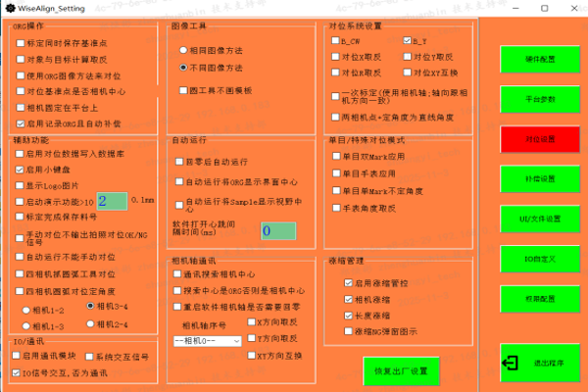
Task: Check 单目双Mark应用 option
Action: pos(335,155)
